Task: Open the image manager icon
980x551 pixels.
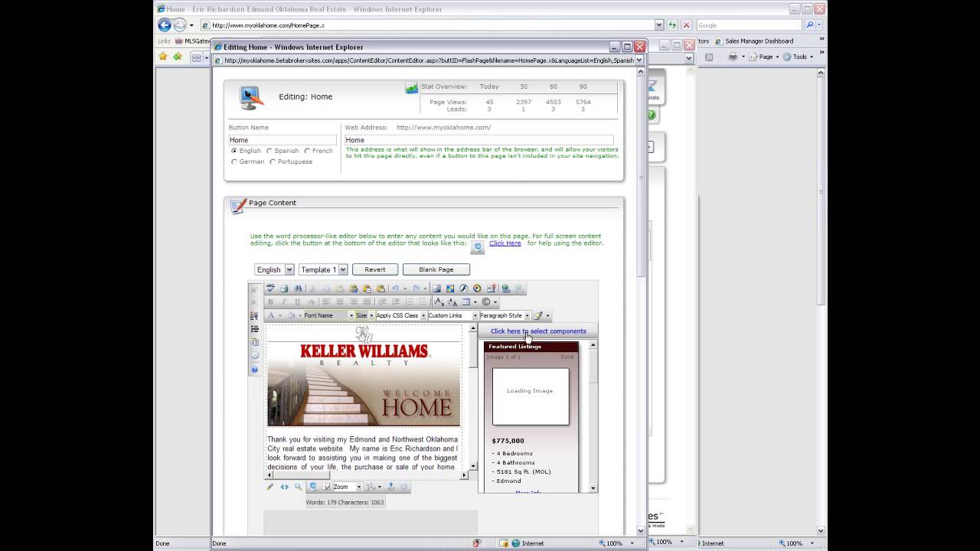Action: coord(436,289)
